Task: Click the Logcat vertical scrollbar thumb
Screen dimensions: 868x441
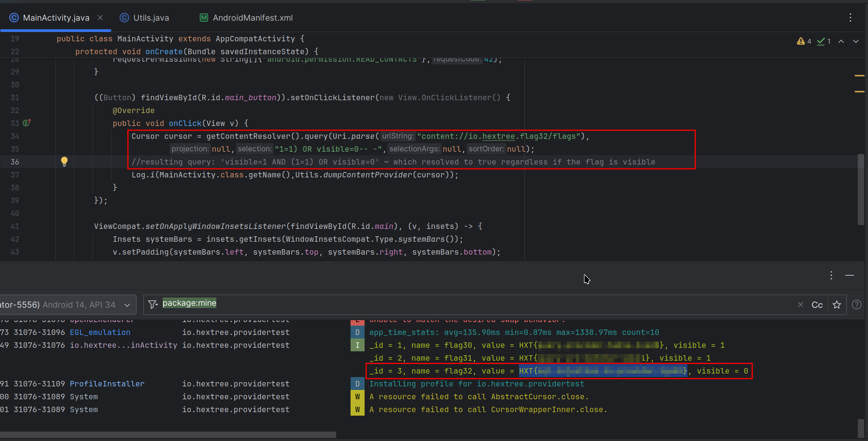Action: click(861, 428)
